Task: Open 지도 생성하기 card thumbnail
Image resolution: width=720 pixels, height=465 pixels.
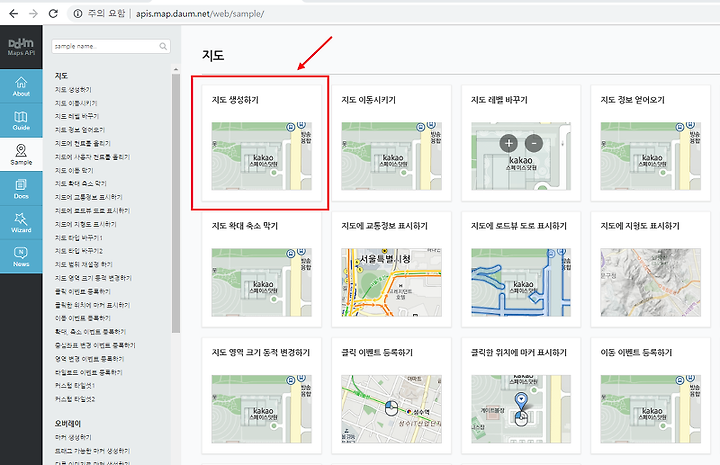Action: click(261, 156)
